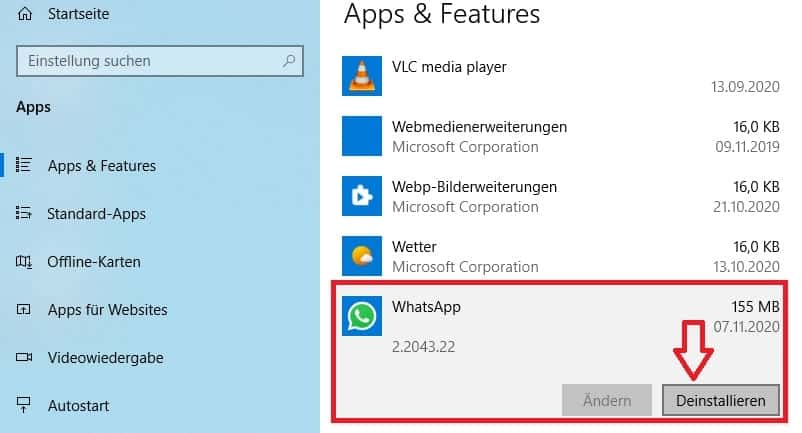
Task: Open Apps für Websites section
Action: click(x=107, y=310)
